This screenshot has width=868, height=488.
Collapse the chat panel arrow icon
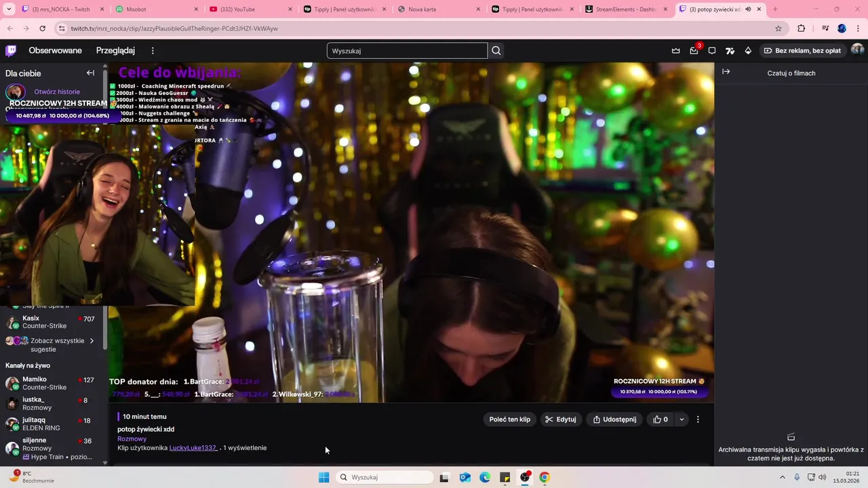coord(726,72)
